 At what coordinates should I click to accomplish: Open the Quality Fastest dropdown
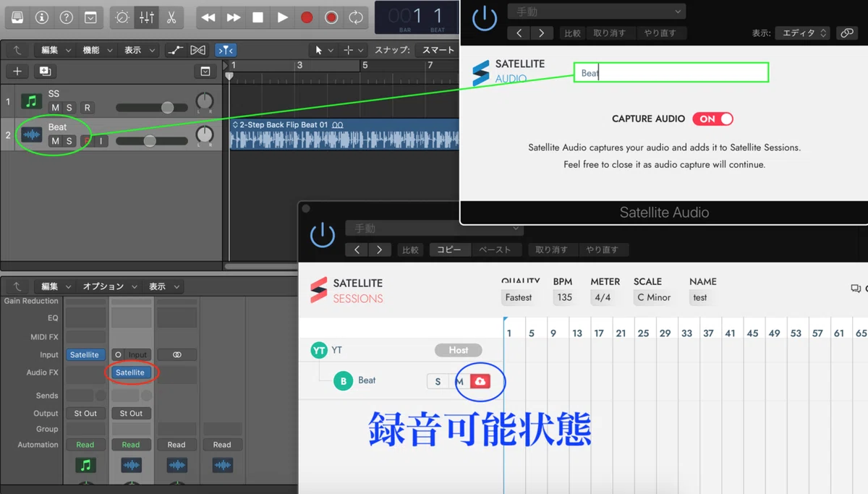pos(519,297)
